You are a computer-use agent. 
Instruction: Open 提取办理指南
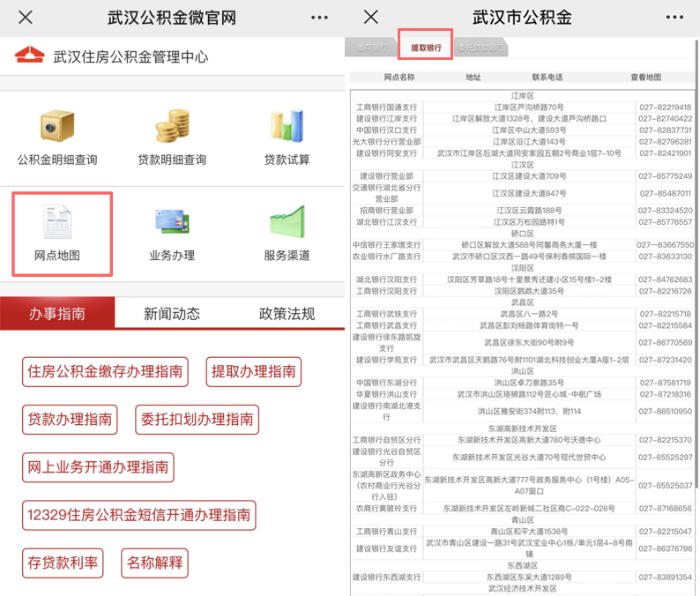point(254,371)
